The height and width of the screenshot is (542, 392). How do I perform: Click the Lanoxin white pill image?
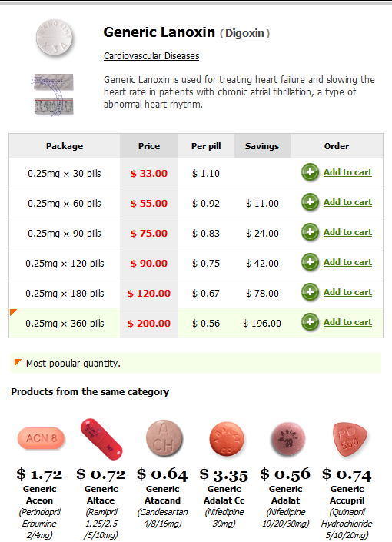click(x=55, y=38)
